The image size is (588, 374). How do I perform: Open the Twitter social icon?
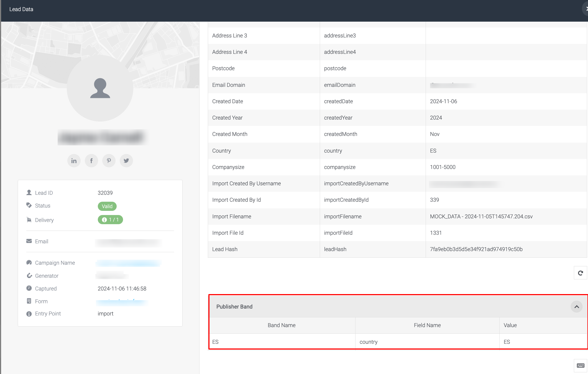tap(126, 161)
